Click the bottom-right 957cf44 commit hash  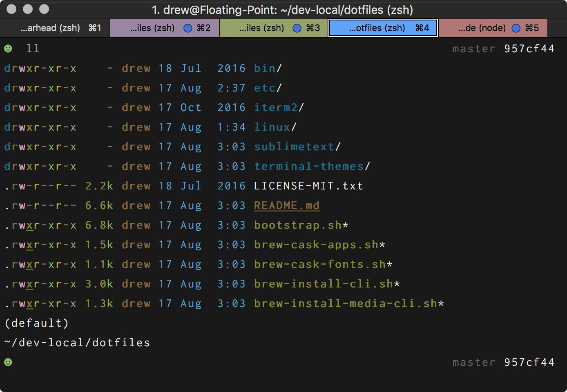(x=529, y=362)
